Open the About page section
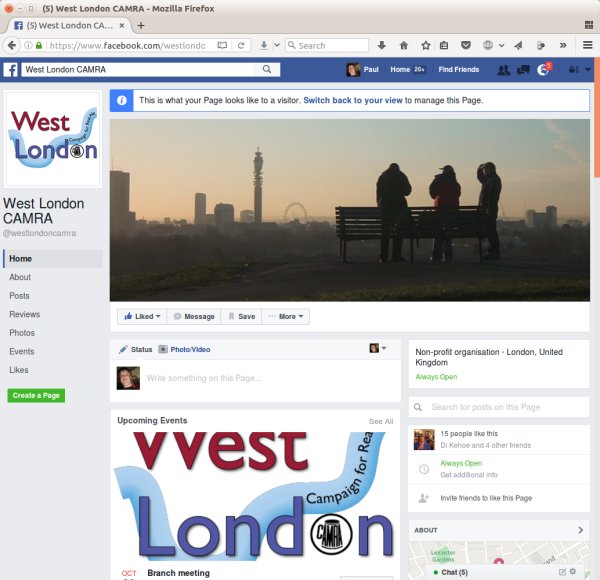 point(20,277)
